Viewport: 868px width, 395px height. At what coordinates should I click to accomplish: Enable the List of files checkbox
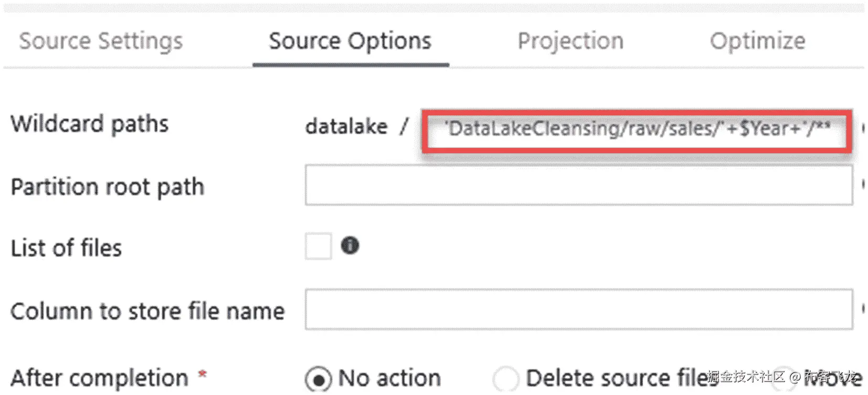[x=318, y=246]
